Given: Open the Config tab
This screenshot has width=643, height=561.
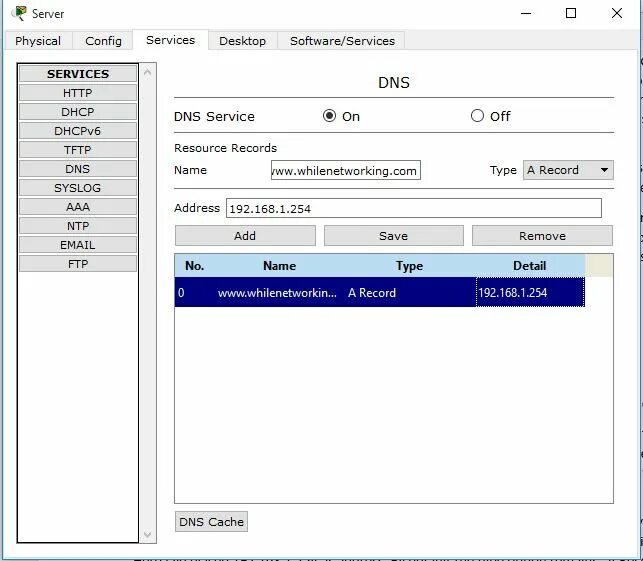Looking at the screenshot, I should pyautogui.click(x=103, y=41).
